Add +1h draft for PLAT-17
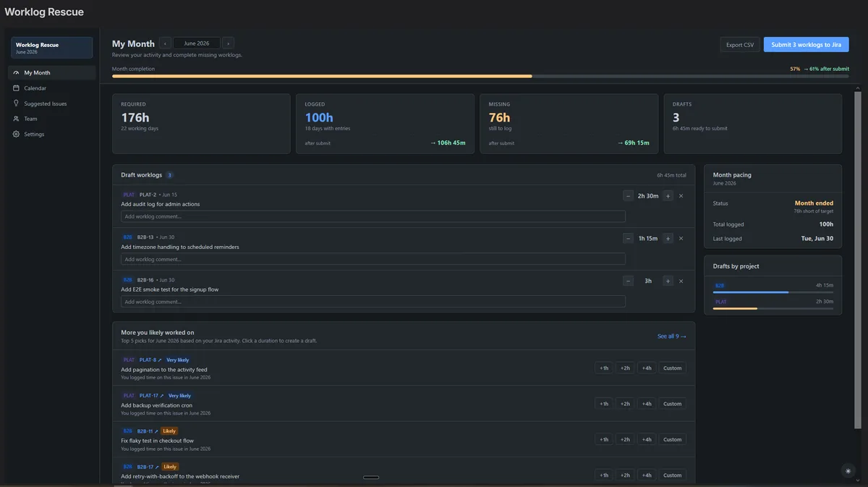Viewport: 868px width, 487px height. click(604, 404)
